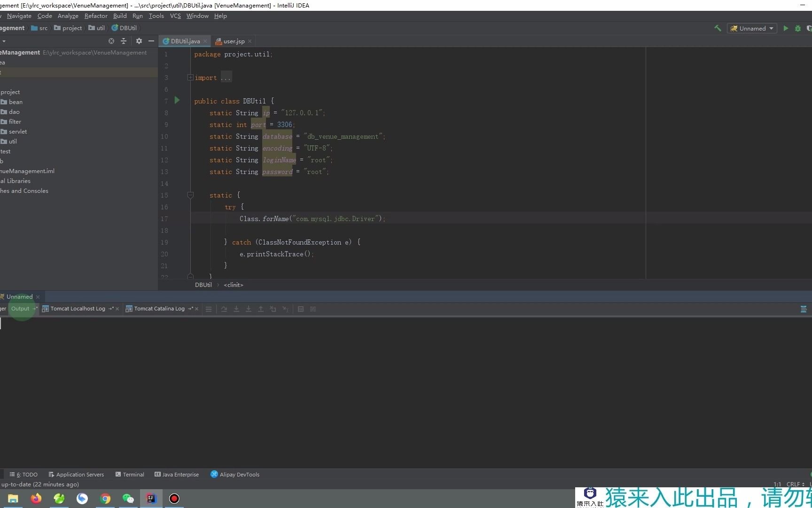Click the Force Step Into icon
Screen dimensions: 812x508
coord(249,309)
